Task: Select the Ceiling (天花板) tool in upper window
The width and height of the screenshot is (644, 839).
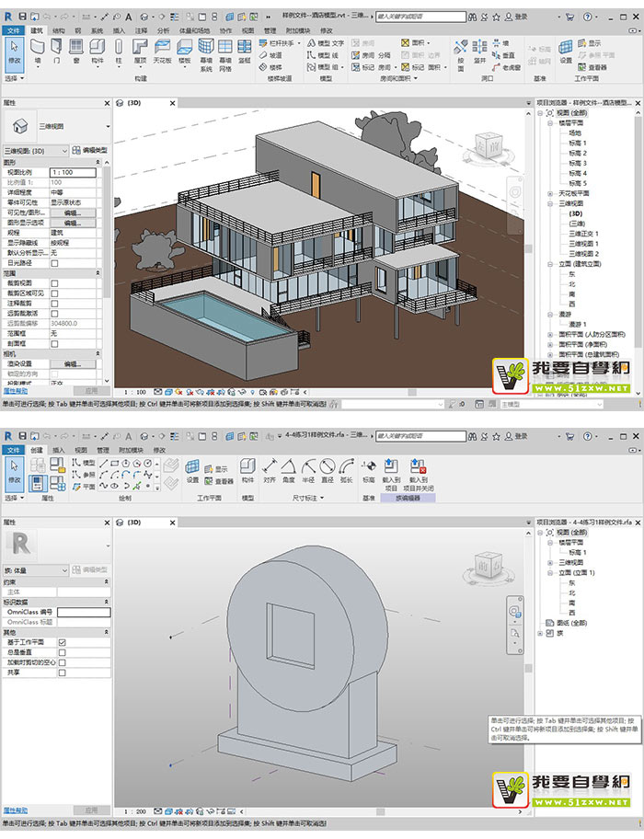Action: pos(162,52)
